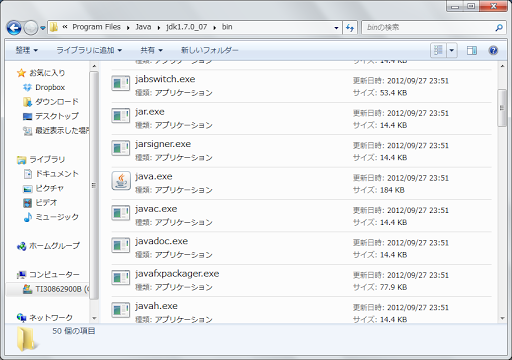Viewport: 512px width, 360px height.
Task: Select java.exe coffee cup icon
Action: pyautogui.click(x=121, y=181)
